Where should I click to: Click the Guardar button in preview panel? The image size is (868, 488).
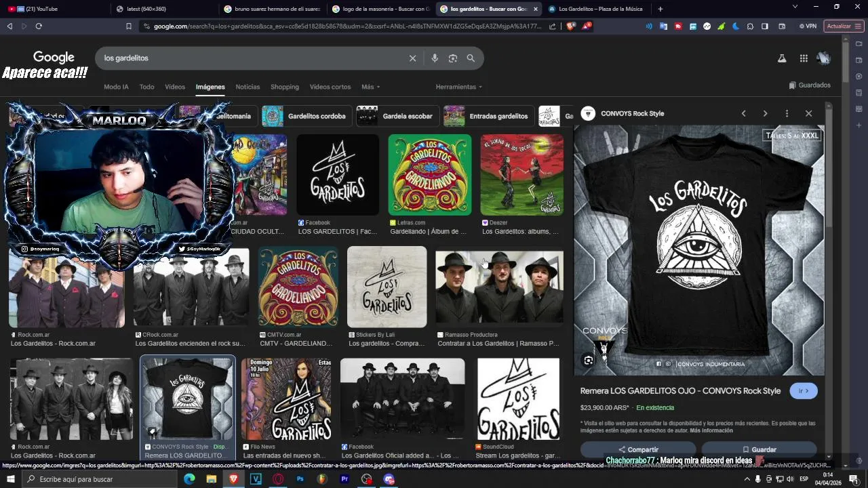click(759, 449)
